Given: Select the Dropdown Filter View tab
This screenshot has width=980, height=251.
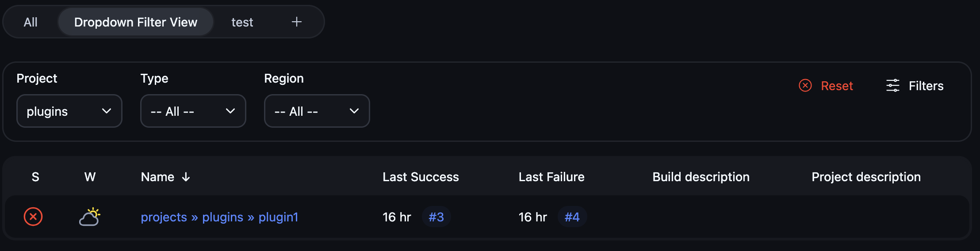Looking at the screenshot, I should click(136, 22).
